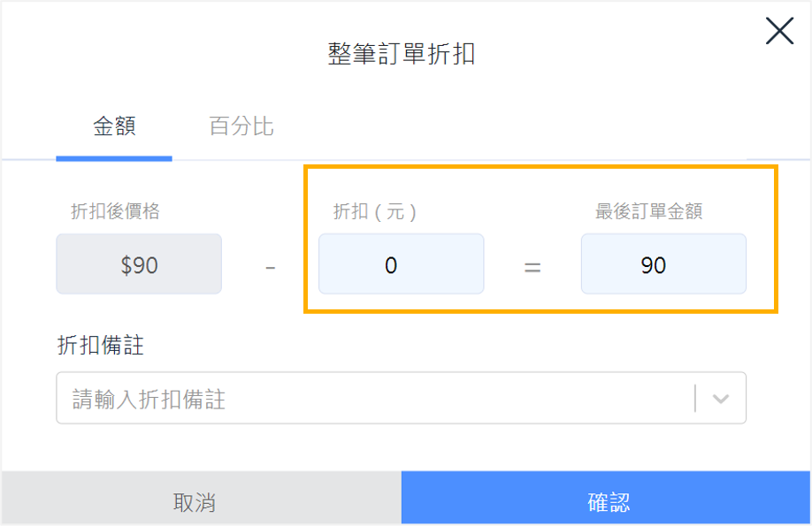Confirm the discount with 確認
The image size is (812, 526).
pos(606,499)
